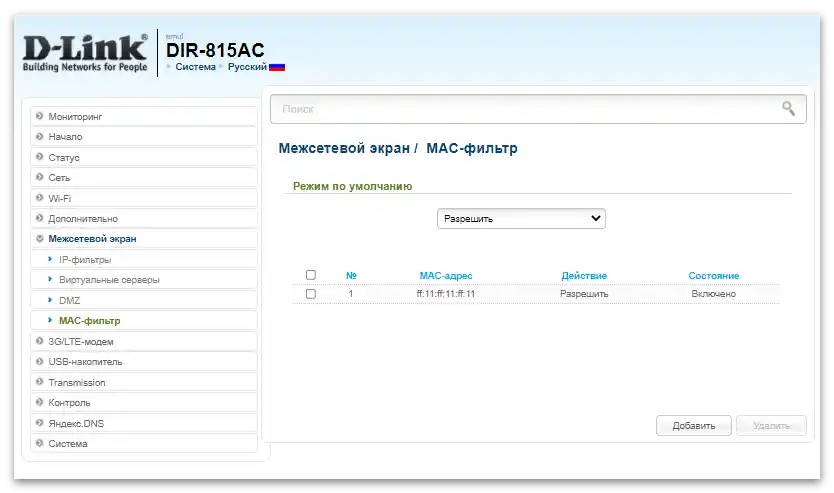Screen dimensions: 834x493
Task: Click the bullet icon beside USB-накопитель
Action: [39, 361]
